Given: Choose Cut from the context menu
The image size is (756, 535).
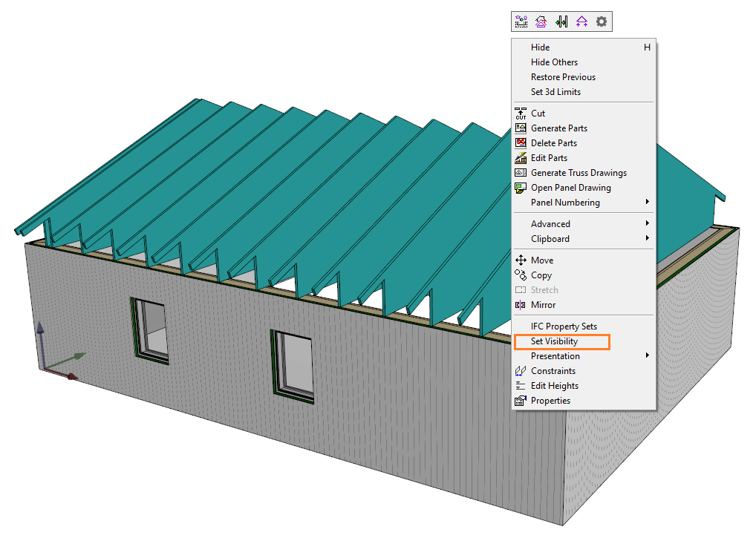Looking at the screenshot, I should coord(538,114).
